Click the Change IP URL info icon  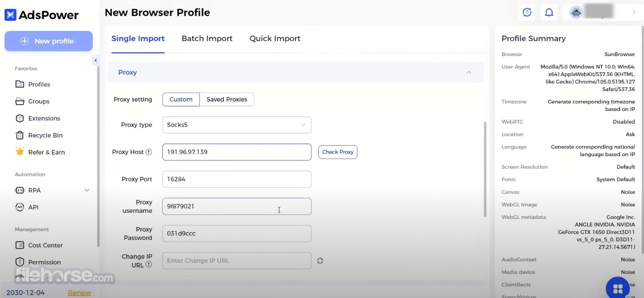[148, 265]
